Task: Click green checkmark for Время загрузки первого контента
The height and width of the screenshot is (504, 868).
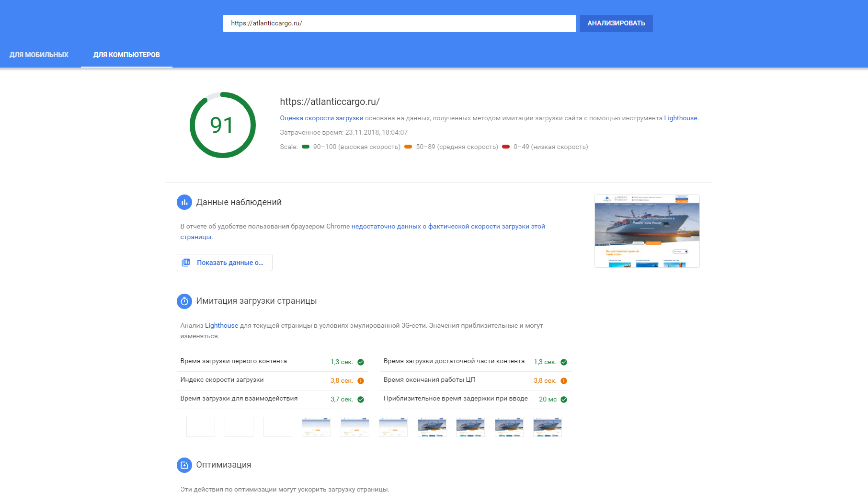Action: 361,362
